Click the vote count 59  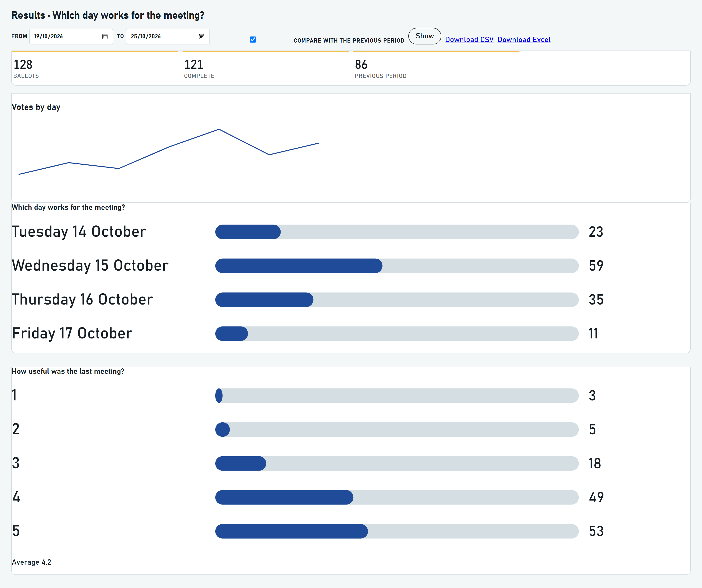(x=596, y=266)
